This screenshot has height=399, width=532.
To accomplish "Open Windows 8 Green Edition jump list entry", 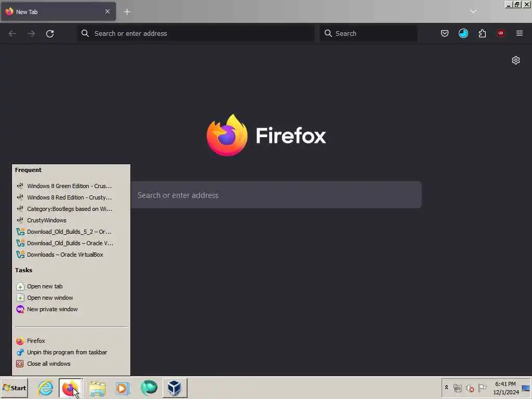I will coord(71,186).
